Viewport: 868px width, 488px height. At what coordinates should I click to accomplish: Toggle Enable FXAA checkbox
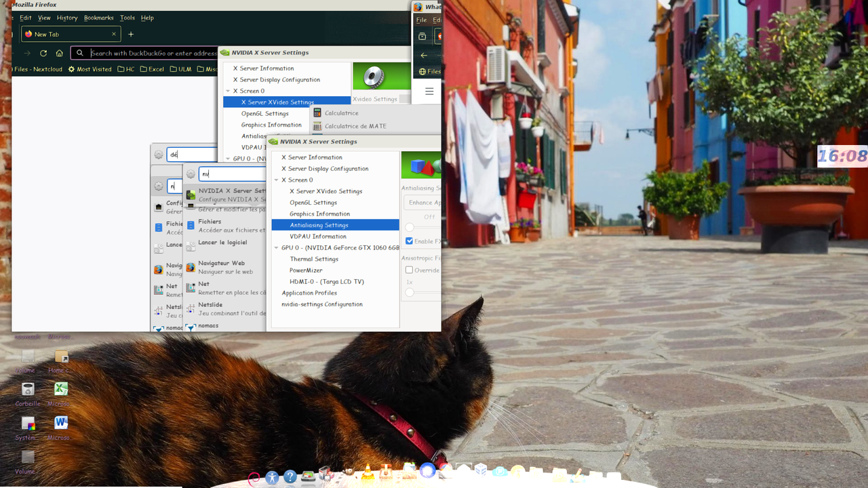(x=409, y=241)
